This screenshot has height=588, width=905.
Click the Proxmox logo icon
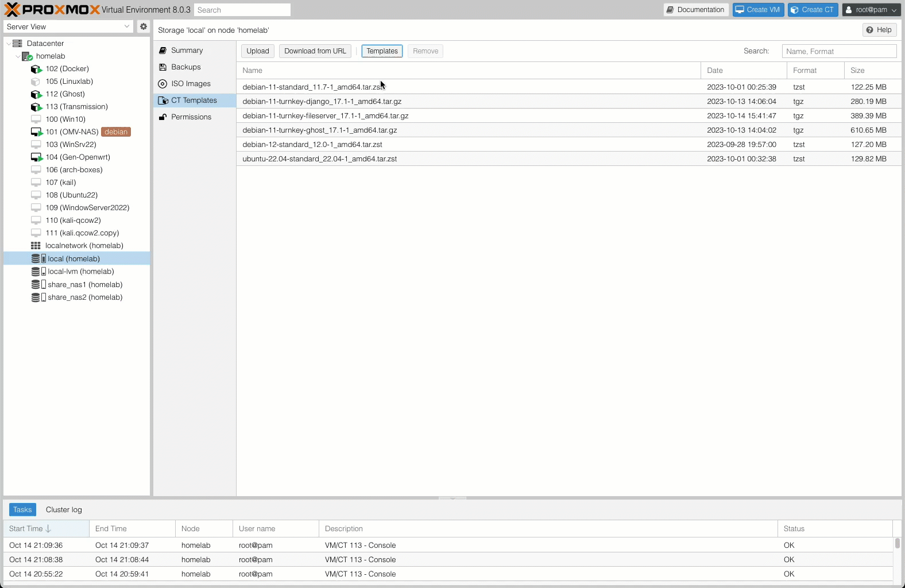[x=12, y=10]
